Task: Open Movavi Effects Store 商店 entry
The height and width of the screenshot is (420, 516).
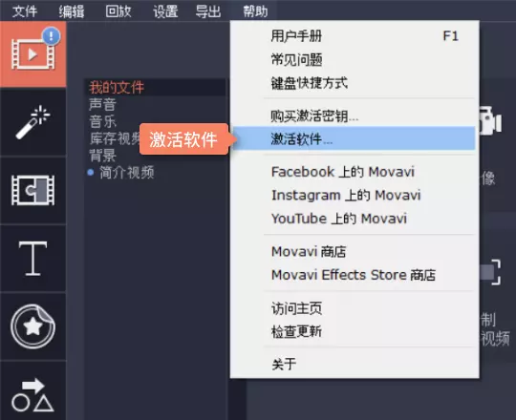Action: tap(354, 275)
